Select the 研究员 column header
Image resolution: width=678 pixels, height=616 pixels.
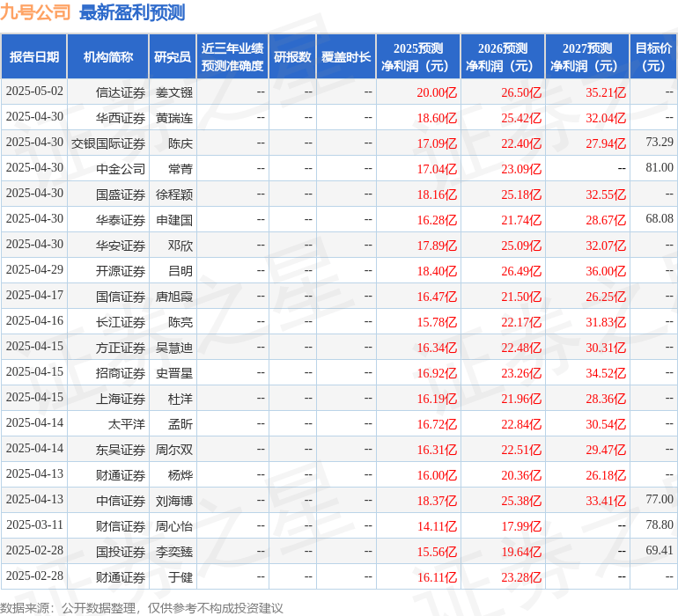173,57
